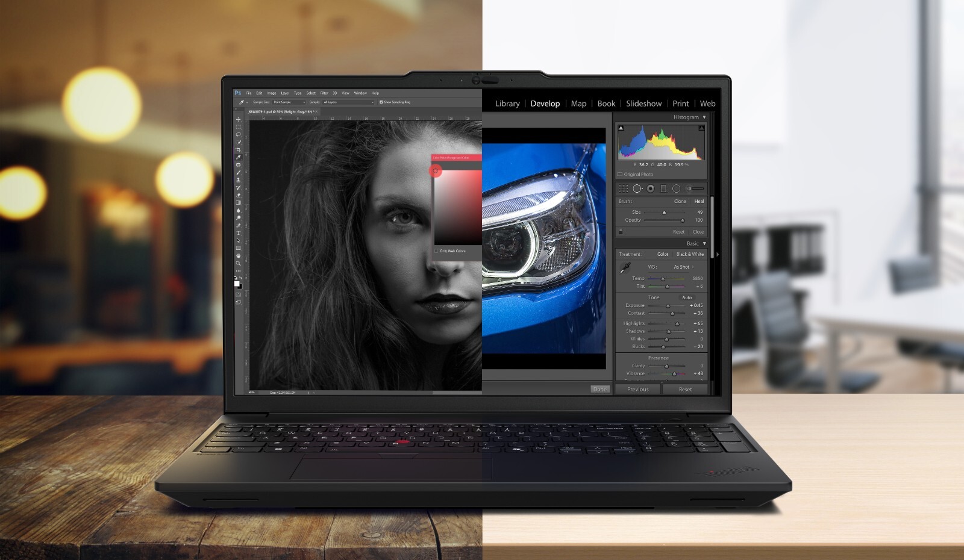Switch brush mode to Heal
The width and height of the screenshot is (964, 560).
[699, 201]
